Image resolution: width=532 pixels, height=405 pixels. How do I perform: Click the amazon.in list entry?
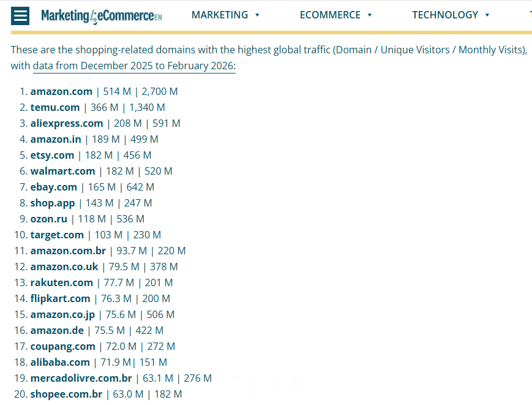coord(94,140)
